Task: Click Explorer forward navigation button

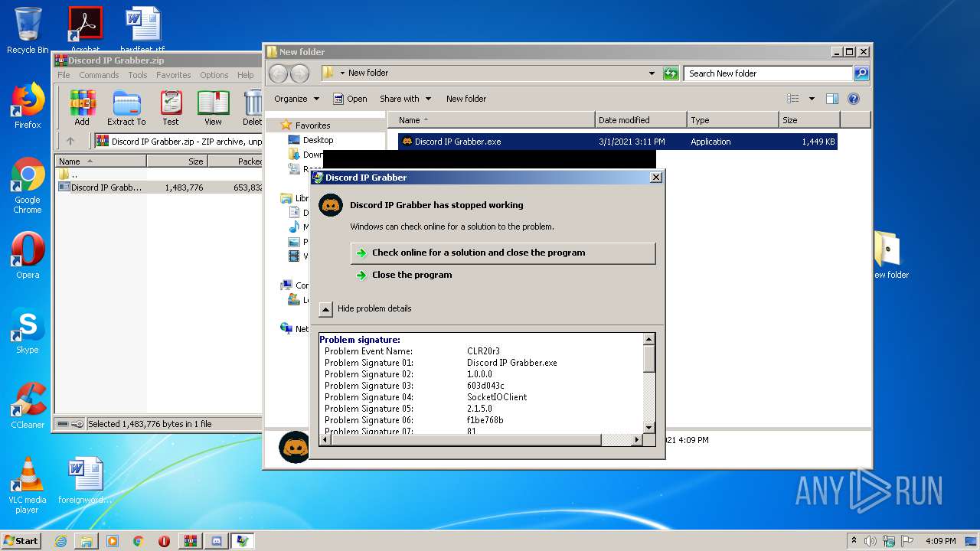Action: point(299,73)
